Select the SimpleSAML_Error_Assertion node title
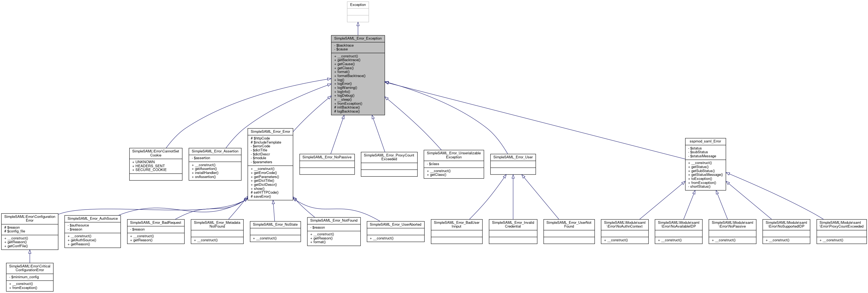Image resolution: width=868 pixels, height=293 pixels. click(x=215, y=151)
